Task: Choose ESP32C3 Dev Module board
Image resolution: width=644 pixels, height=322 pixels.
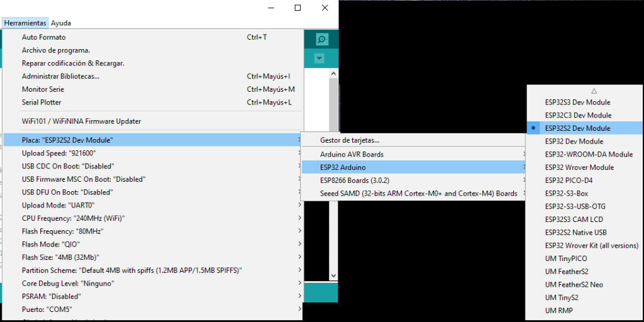Action: (578, 115)
